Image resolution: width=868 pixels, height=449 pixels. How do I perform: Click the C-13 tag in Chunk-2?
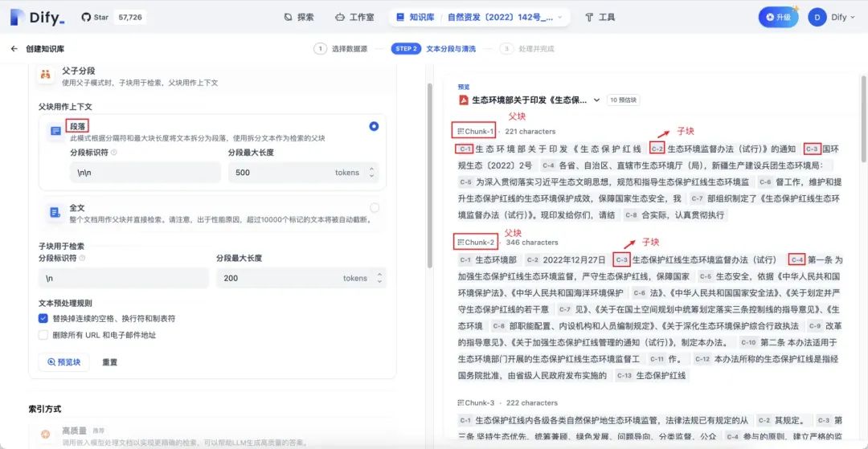pyautogui.click(x=624, y=375)
